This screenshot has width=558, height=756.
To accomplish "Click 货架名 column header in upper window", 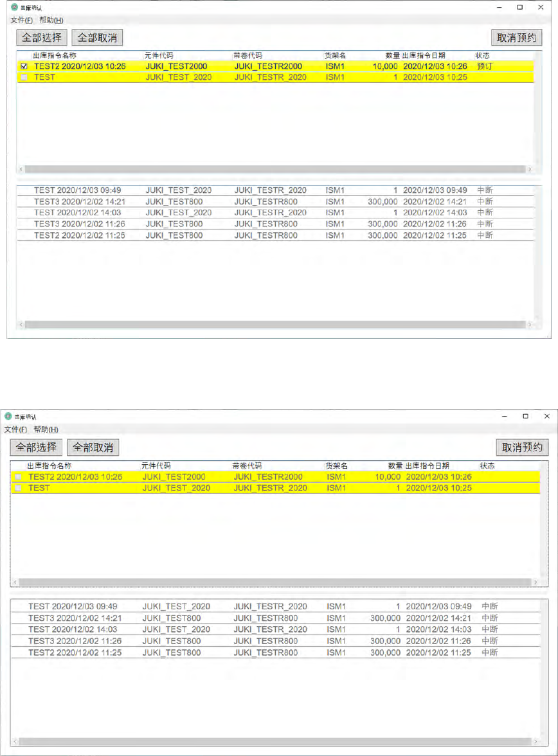I will (335, 55).
